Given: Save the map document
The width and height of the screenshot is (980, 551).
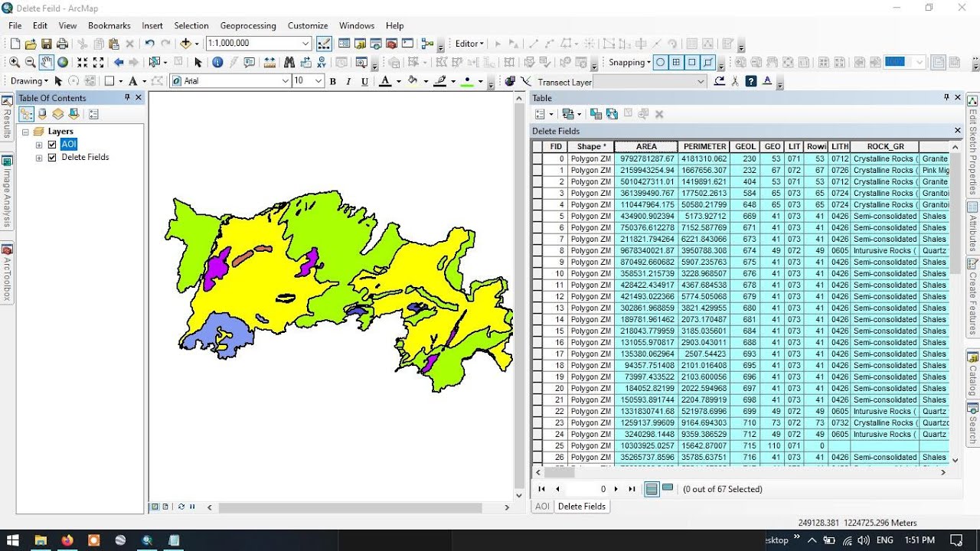Looking at the screenshot, I should tap(47, 44).
